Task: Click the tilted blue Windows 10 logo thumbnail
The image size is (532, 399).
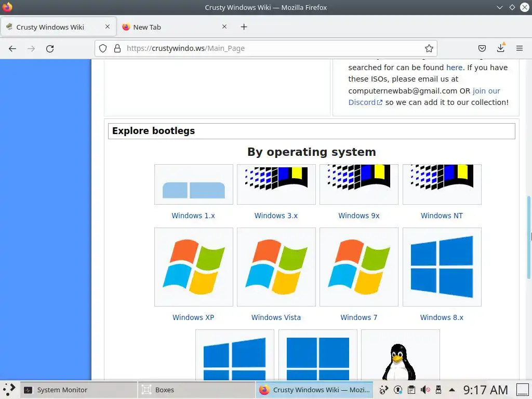Action: point(235,355)
